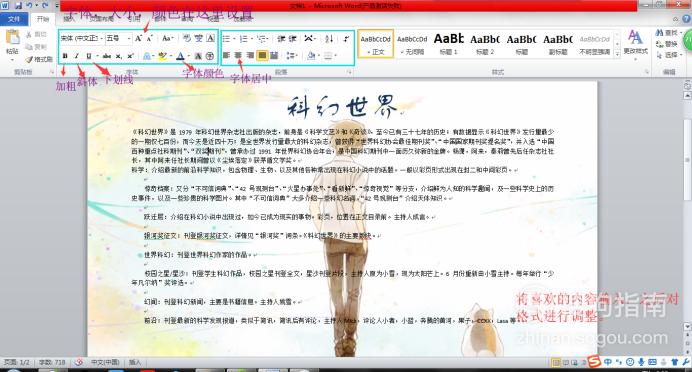Undo the last action
Image resolution: width=692 pixels, height=372 pixels.
[x=29, y=5]
